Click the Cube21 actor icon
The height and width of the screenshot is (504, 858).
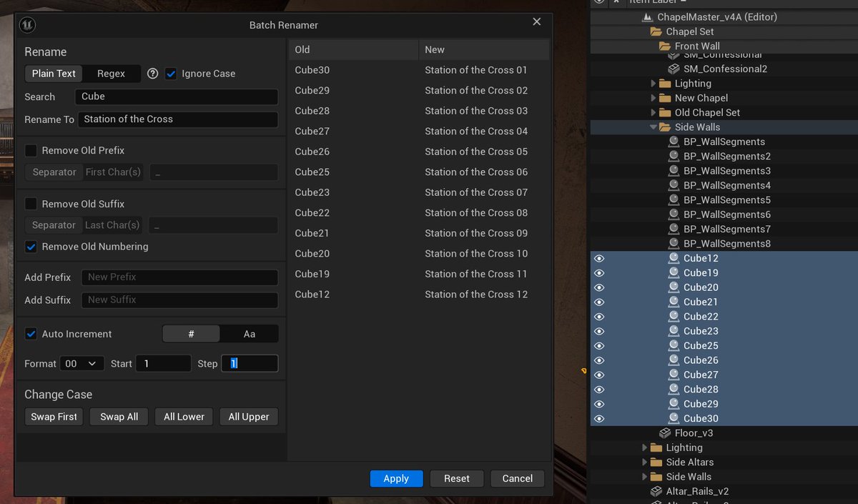tap(674, 302)
